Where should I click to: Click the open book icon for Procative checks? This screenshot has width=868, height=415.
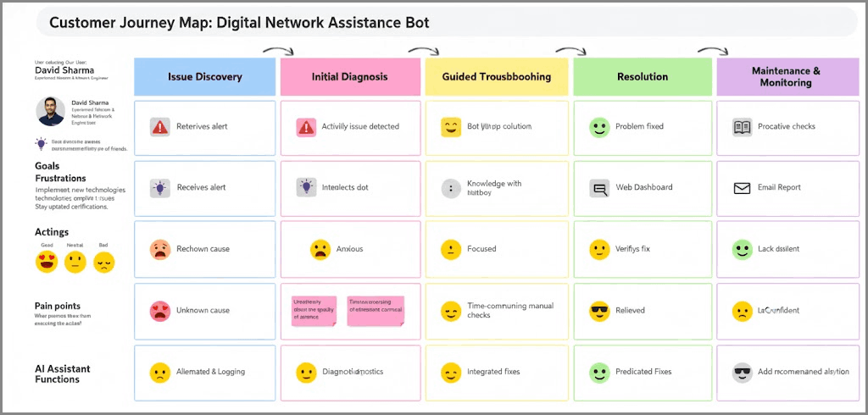(x=743, y=127)
